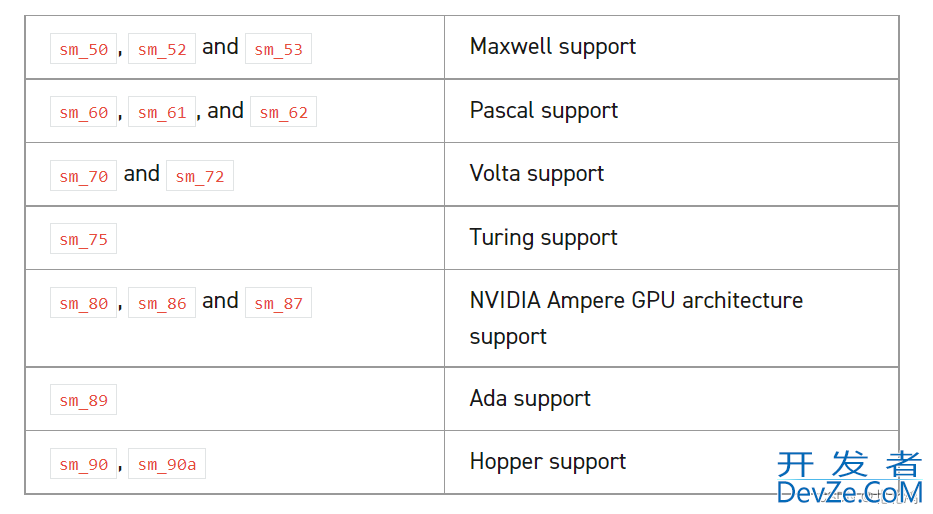Image resolution: width=933 pixels, height=514 pixels.
Task: Select NVIDIA Ampere GPU architecture text
Action: click(636, 300)
